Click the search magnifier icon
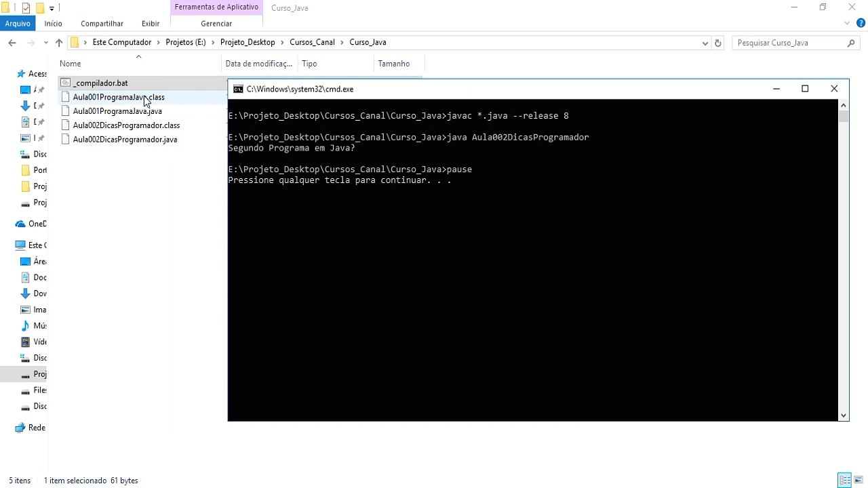The image size is (868, 488). coord(851,43)
